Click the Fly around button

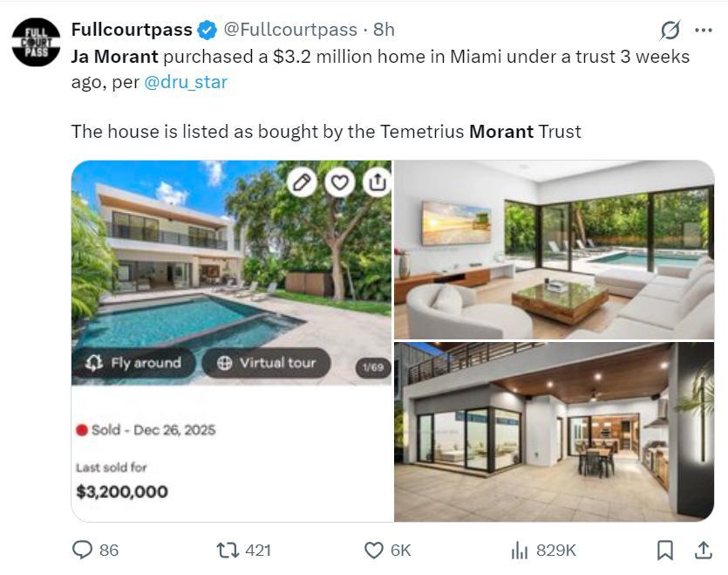(133, 363)
